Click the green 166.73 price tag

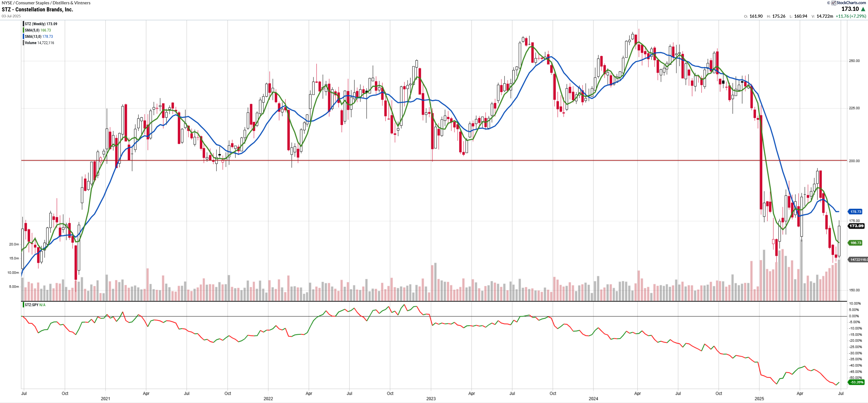click(x=855, y=243)
